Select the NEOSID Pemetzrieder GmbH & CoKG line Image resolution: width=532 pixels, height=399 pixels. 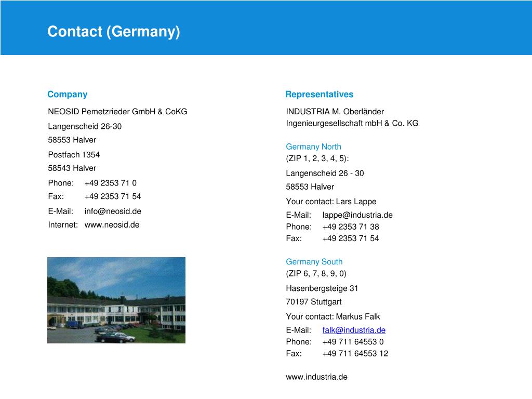point(117,112)
